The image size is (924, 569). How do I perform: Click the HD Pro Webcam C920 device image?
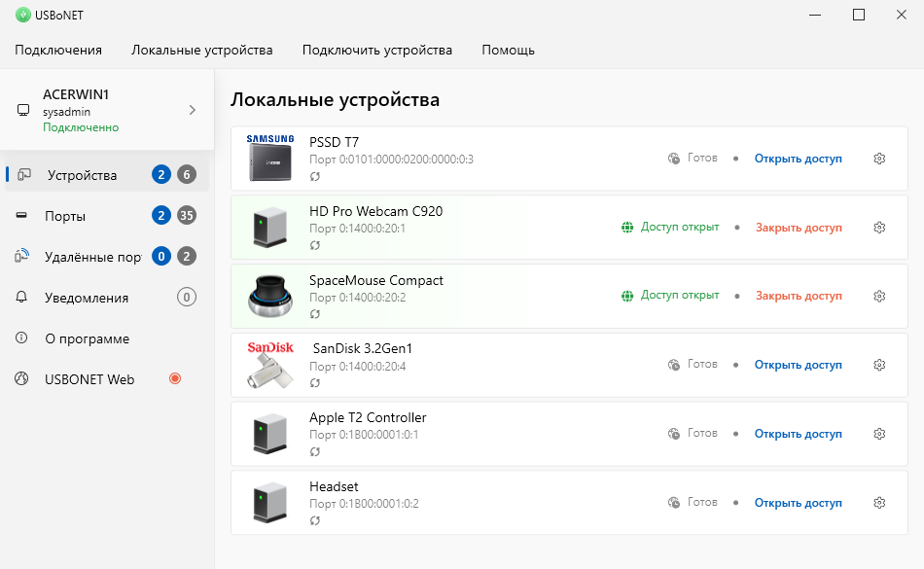point(269,228)
